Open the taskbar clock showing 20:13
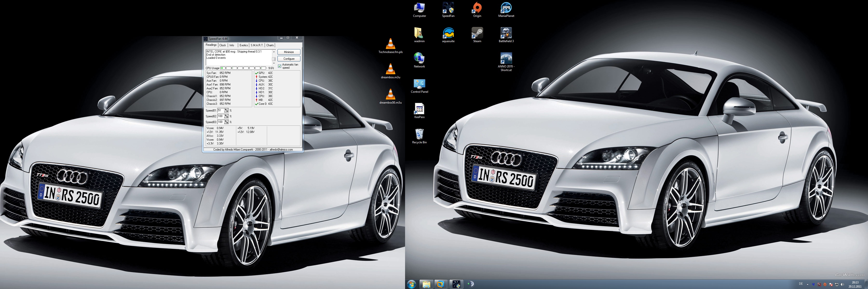 pyautogui.click(x=855, y=284)
